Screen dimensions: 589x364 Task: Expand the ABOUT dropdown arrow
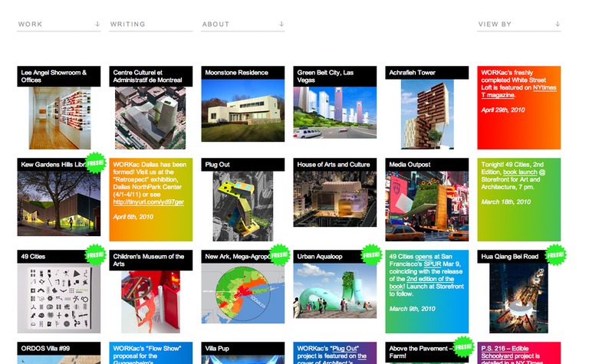[281, 24]
